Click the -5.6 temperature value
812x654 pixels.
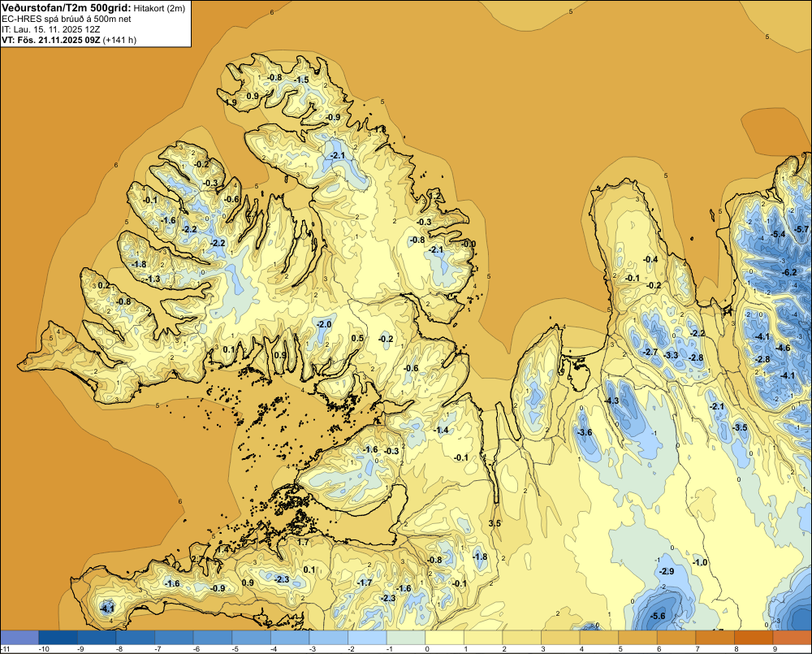(658, 616)
